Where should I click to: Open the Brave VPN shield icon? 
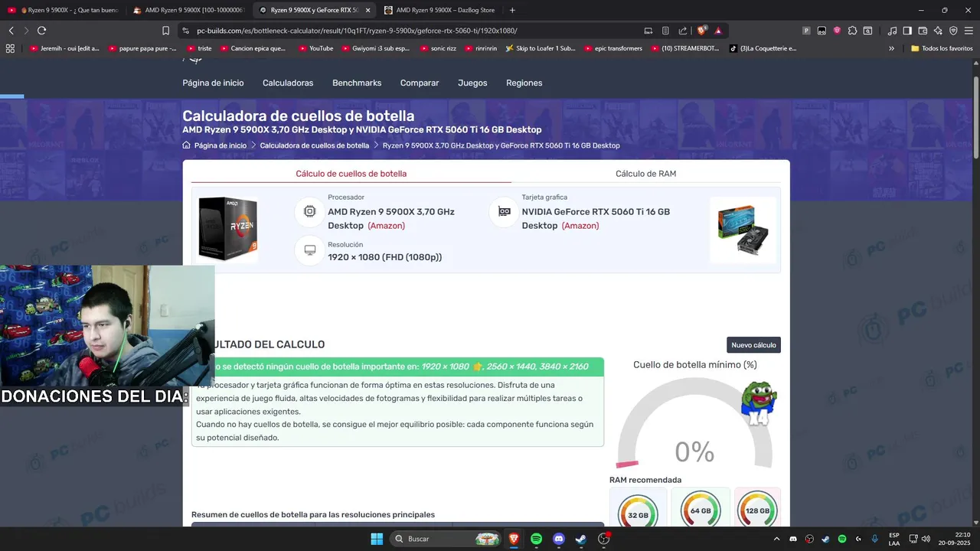click(953, 31)
